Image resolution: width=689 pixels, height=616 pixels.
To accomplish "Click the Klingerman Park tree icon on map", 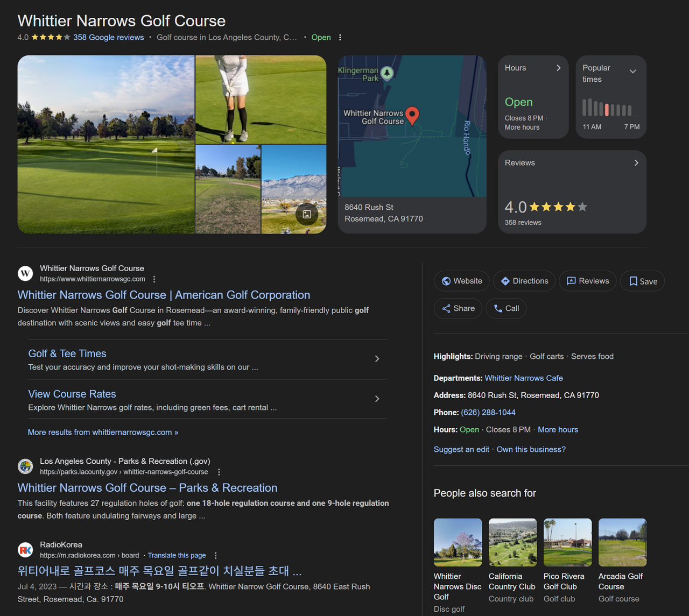I will (x=387, y=73).
